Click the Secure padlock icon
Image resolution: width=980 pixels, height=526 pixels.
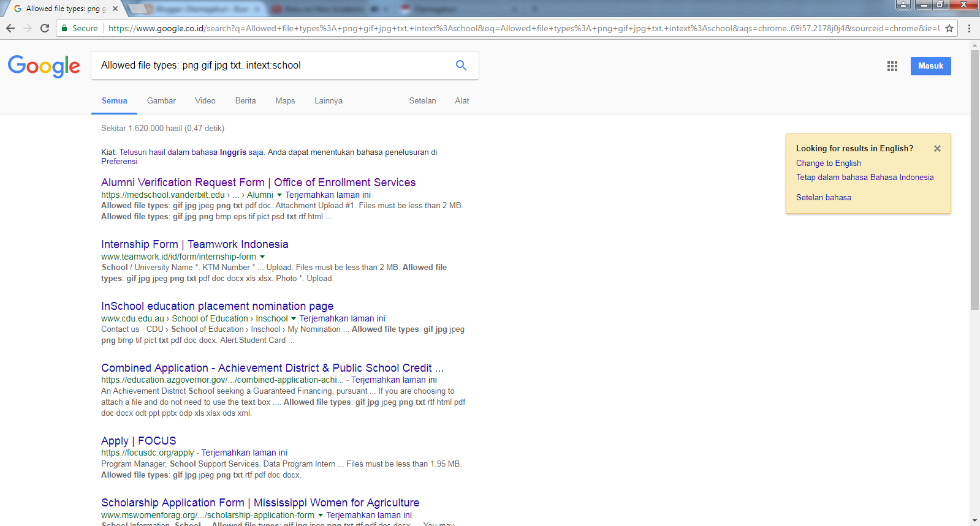64,28
